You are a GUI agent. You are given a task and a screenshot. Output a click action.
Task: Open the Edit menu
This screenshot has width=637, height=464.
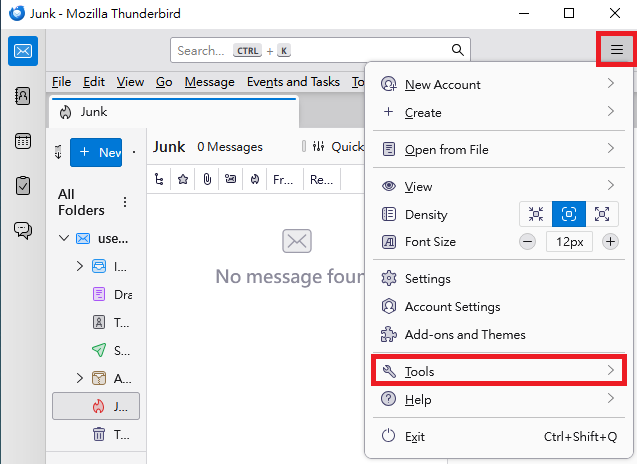pos(94,82)
